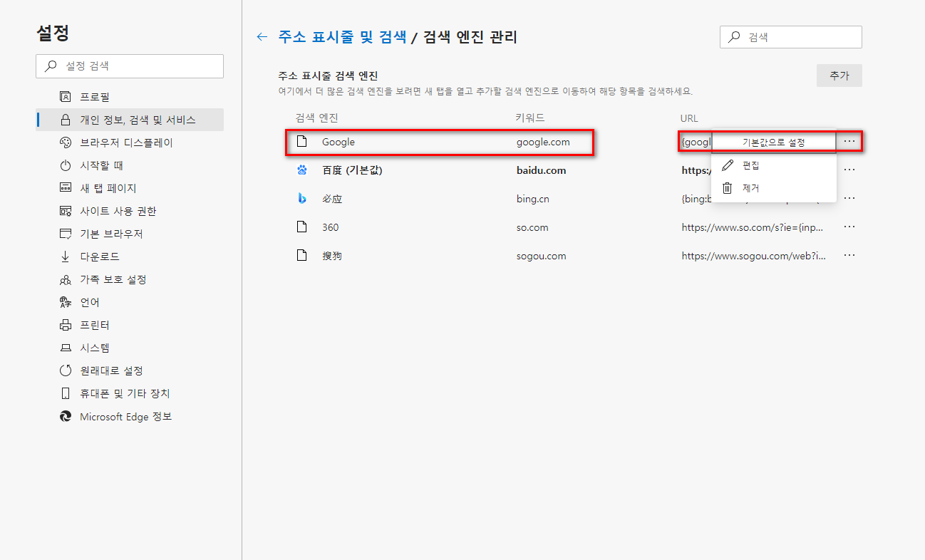Click the download arrow icon for 다운로드
The height and width of the screenshot is (560, 925).
pyautogui.click(x=66, y=256)
